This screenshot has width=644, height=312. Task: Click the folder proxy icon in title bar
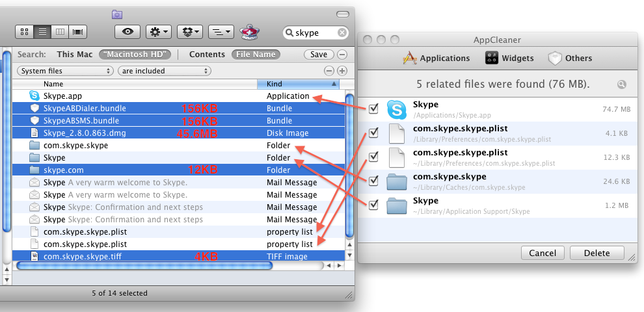[x=117, y=15]
